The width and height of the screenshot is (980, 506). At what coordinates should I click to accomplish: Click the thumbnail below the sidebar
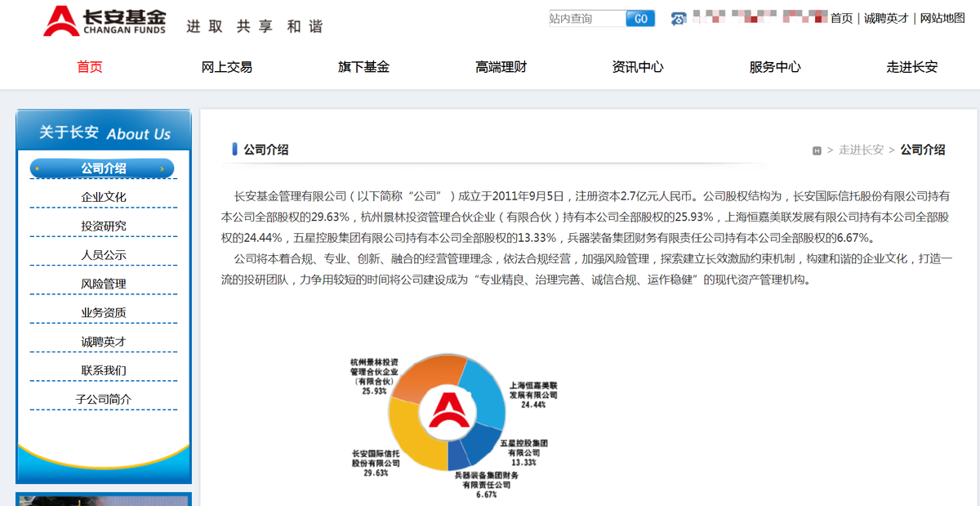104,499
